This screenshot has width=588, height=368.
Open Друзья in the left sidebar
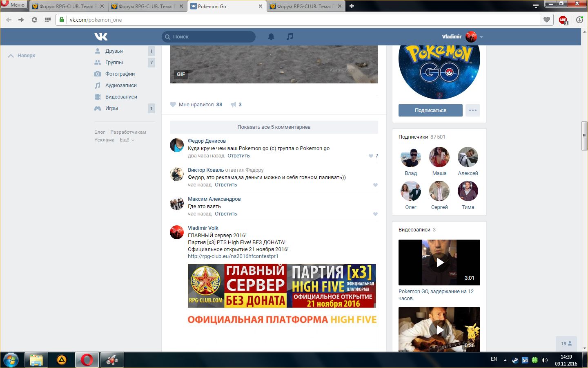114,51
